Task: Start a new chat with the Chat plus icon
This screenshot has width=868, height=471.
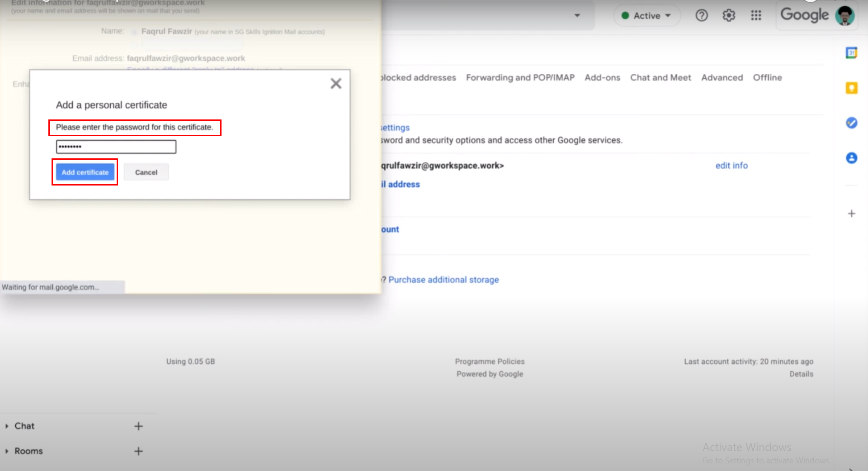Action: (x=139, y=426)
